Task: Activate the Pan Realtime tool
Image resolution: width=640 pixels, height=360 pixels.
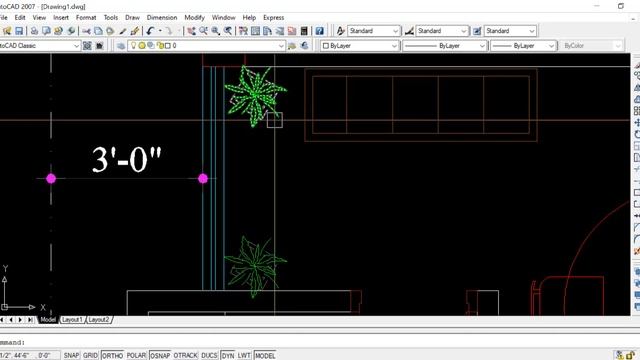Action: [x=191, y=31]
